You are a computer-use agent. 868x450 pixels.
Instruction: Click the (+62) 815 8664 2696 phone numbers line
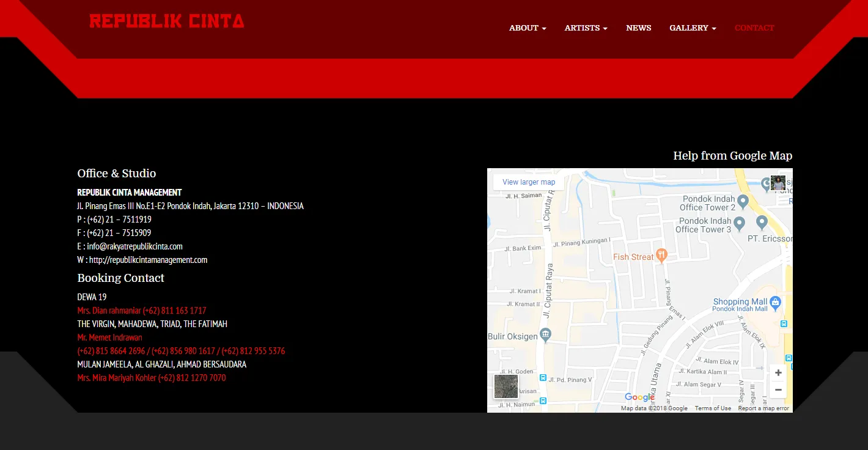pos(181,351)
